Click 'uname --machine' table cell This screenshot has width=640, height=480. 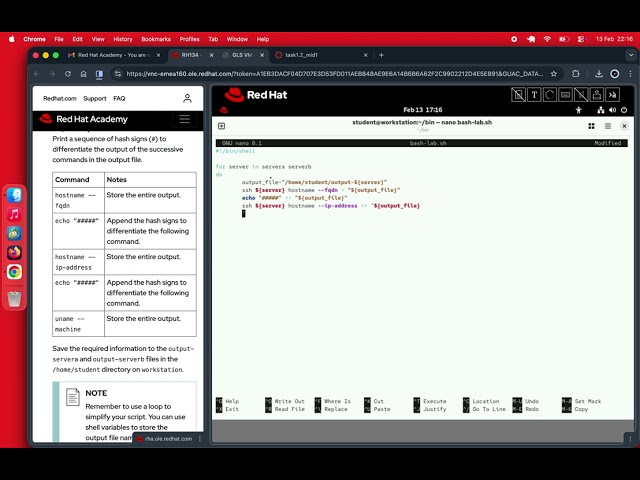coord(78,324)
